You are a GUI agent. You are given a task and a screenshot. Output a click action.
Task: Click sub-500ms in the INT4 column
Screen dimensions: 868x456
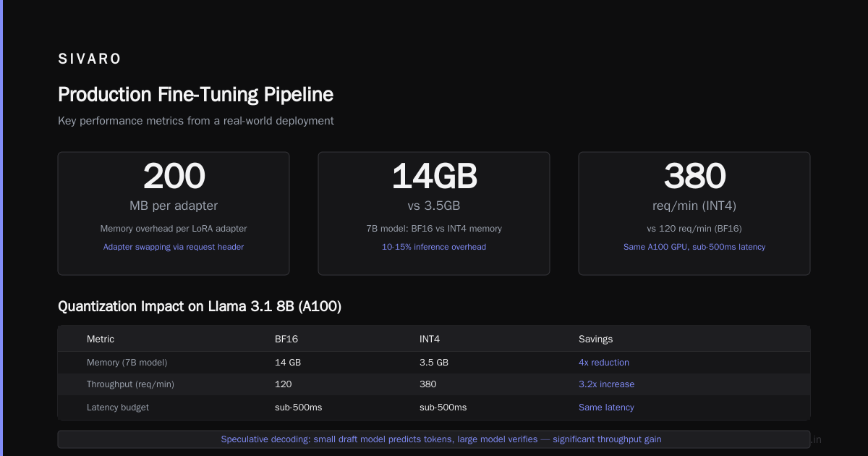coord(443,408)
